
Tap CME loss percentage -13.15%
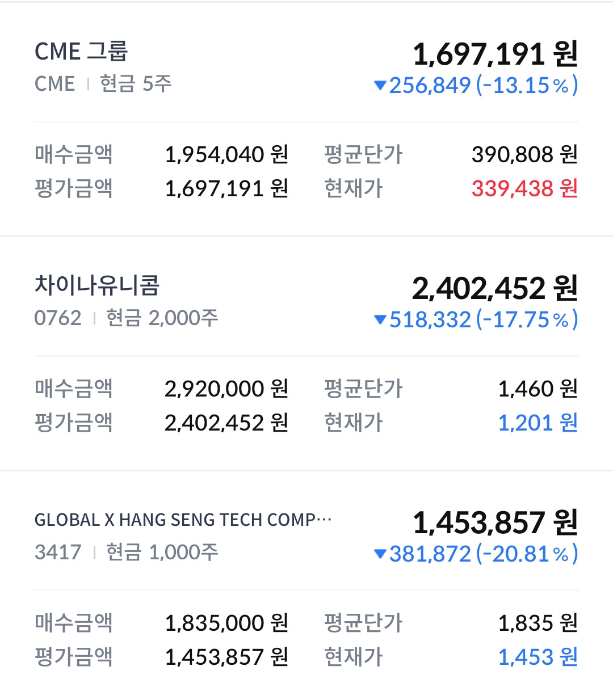click(527, 86)
